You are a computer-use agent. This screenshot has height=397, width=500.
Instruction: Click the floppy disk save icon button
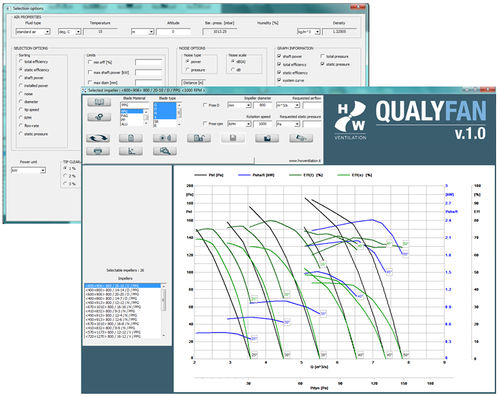(x=233, y=138)
